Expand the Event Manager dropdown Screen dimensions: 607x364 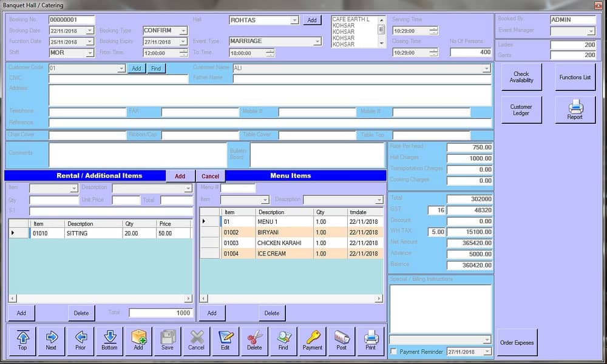coord(591,31)
